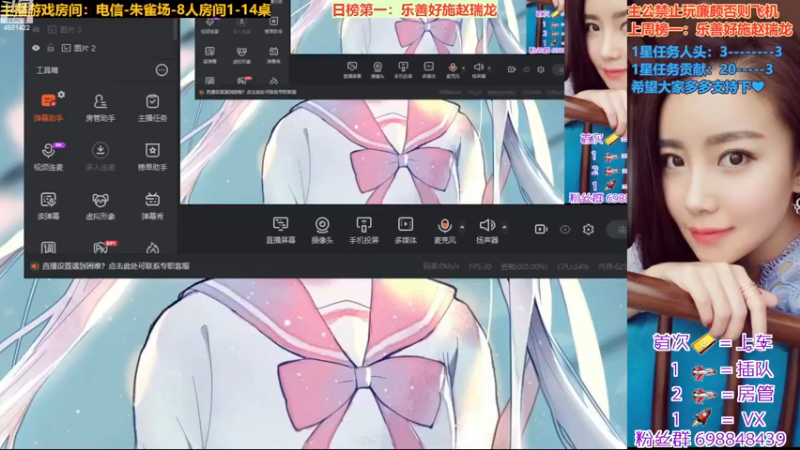The image size is (800, 450).
Task: Select the 图片 2 source row
Action: [99, 48]
